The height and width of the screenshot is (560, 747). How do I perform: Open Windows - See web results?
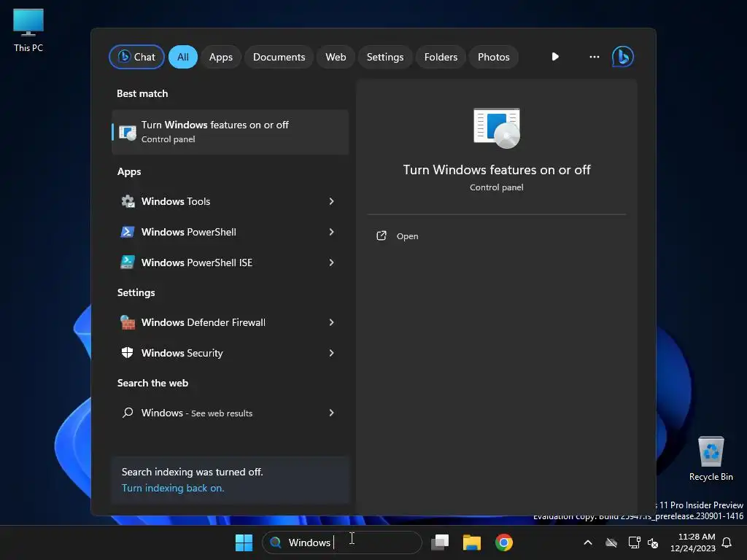click(230, 413)
